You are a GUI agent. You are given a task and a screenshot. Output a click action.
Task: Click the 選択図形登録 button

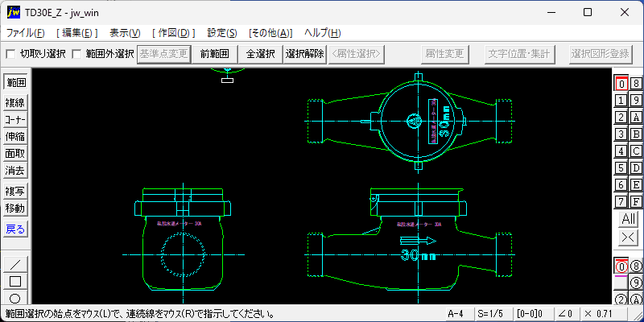[x=600, y=54]
